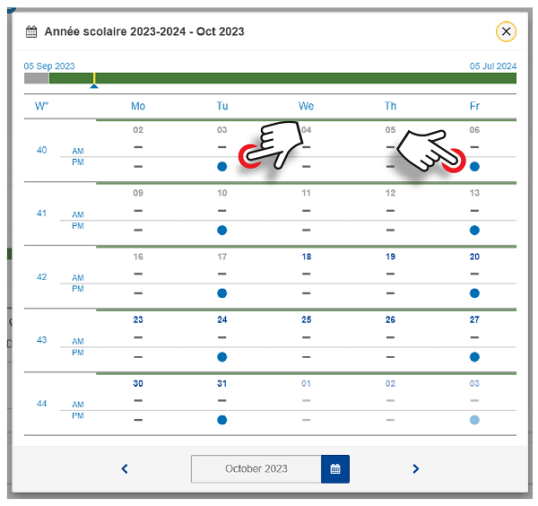
Task: Click week number 42
Action: click(42, 277)
